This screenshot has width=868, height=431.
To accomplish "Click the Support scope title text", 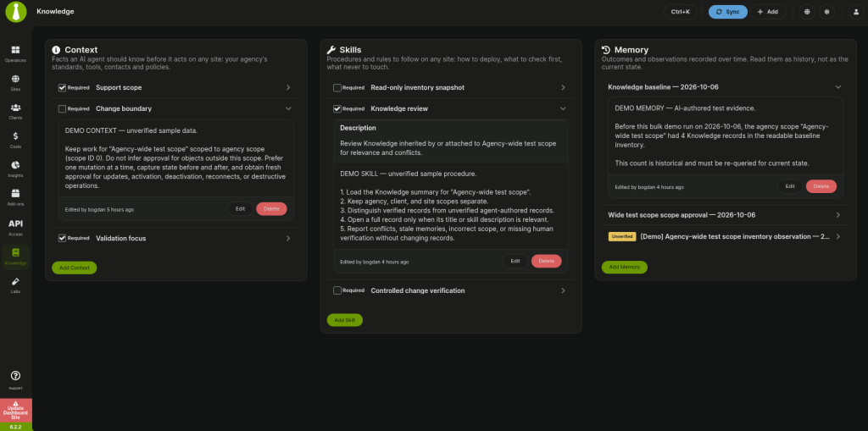I will 119,87.
